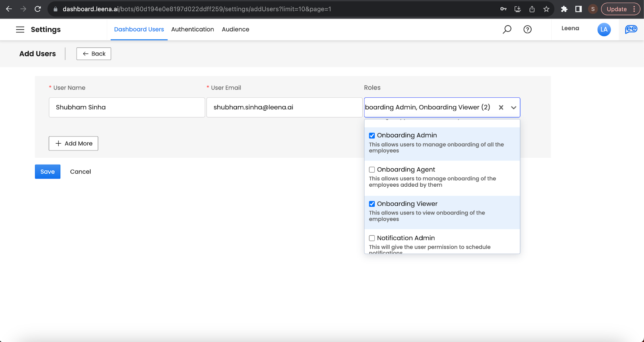
Task: Open the Authentication tab
Action: click(x=192, y=29)
